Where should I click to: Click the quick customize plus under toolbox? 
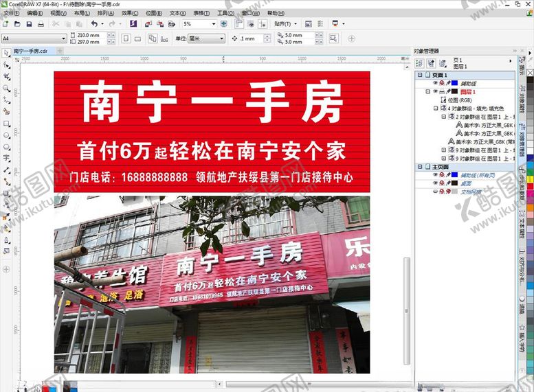pyautogui.click(x=6, y=270)
